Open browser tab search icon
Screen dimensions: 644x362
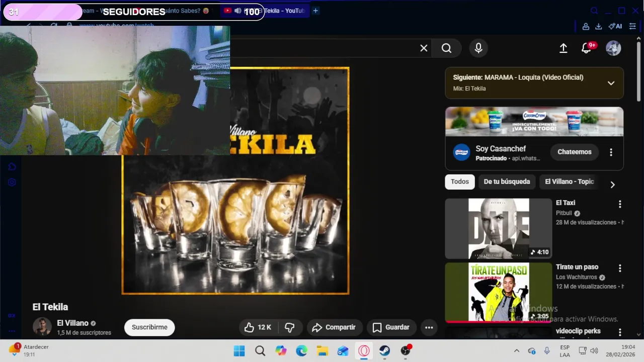(x=594, y=11)
